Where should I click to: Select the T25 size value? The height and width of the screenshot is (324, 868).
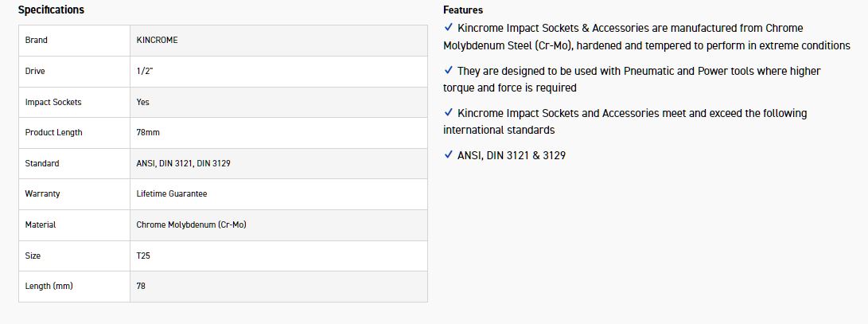coord(144,256)
